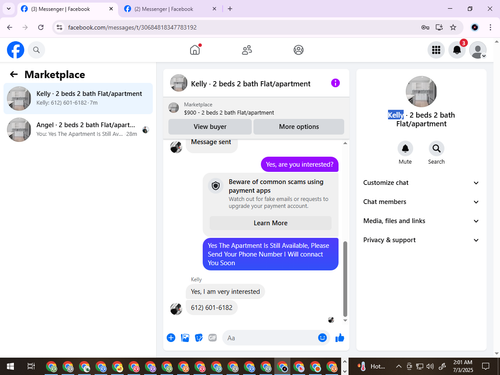The image size is (500, 375).
Task: Send a thumbs-up like
Action: [x=340, y=338]
